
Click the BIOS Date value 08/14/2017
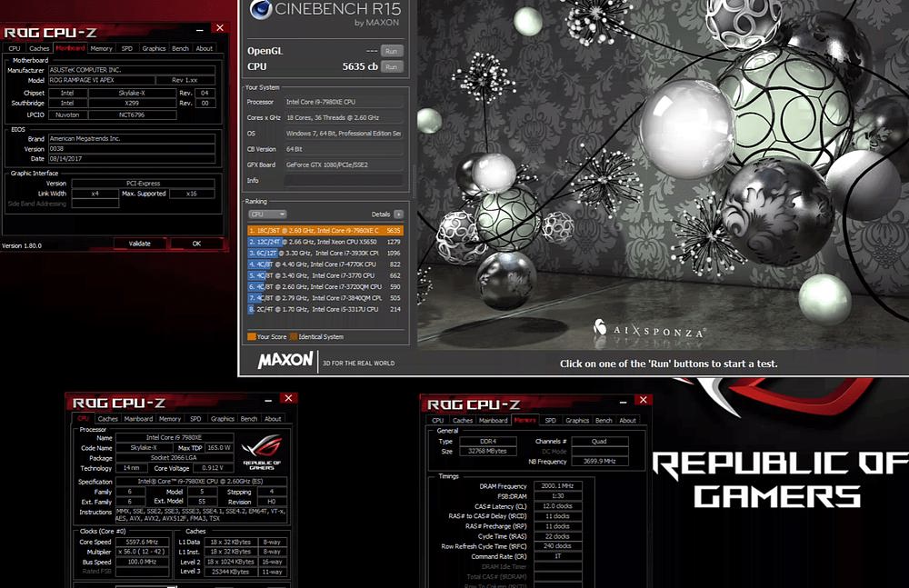point(132,158)
